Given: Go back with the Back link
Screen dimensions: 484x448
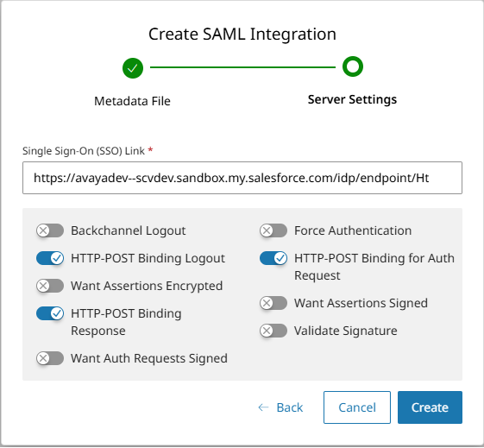Looking at the screenshot, I should (x=280, y=407).
